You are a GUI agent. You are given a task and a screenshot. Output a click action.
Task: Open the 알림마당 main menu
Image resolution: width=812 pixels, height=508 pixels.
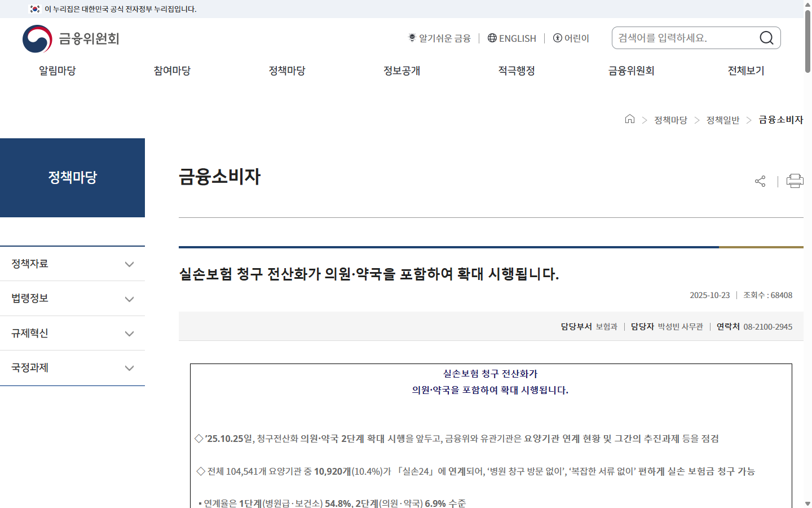pos(58,71)
